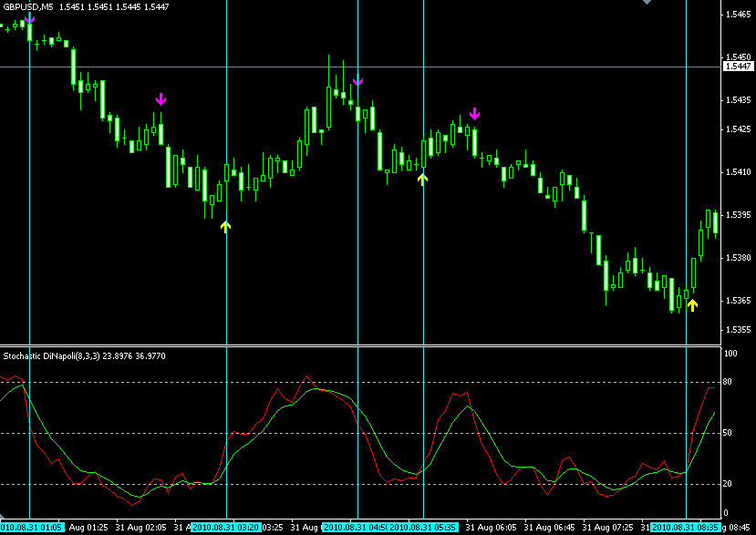Click the 1.5465 price scale label
The width and height of the screenshot is (756, 535).
pos(737,15)
